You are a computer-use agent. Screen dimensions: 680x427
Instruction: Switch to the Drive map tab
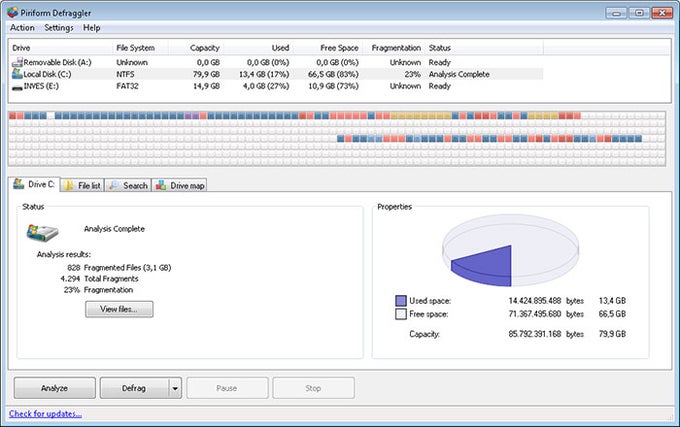(x=179, y=186)
